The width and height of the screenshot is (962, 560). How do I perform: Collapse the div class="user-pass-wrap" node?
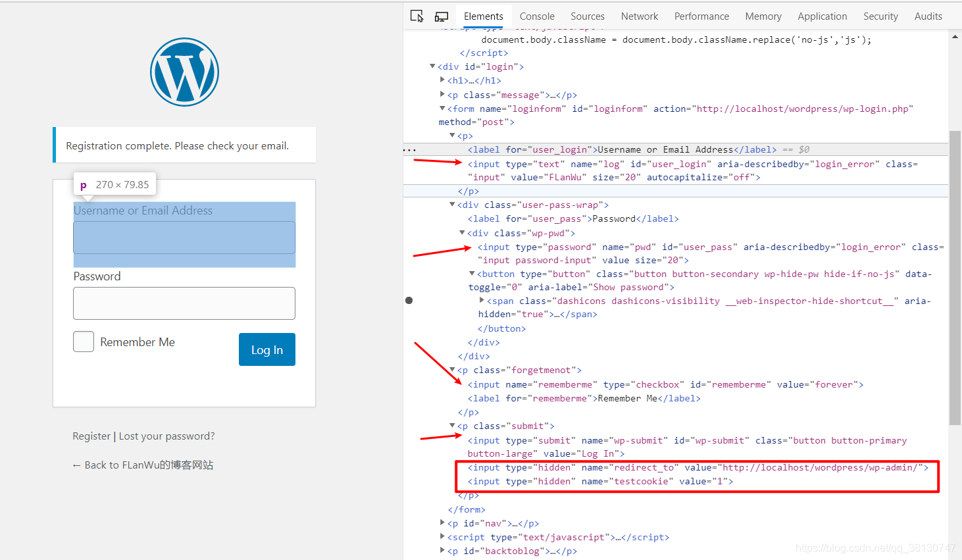click(x=452, y=205)
